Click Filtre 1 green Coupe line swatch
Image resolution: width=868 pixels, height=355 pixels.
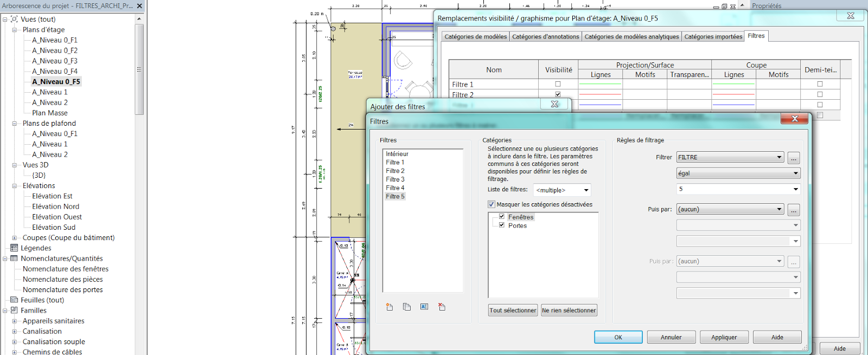click(733, 84)
